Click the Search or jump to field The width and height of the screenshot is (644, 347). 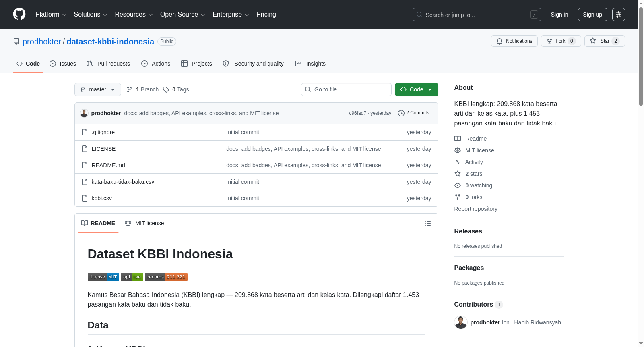click(x=477, y=15)
